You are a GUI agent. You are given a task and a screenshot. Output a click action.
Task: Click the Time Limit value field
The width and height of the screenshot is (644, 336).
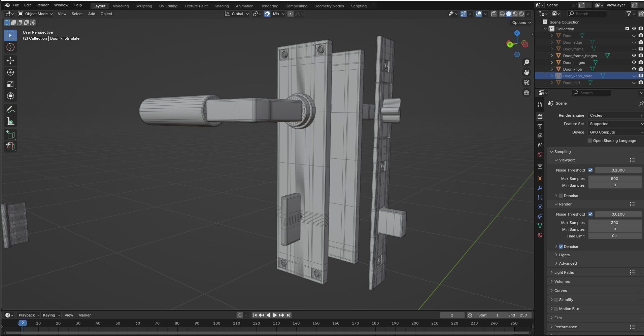615,236
